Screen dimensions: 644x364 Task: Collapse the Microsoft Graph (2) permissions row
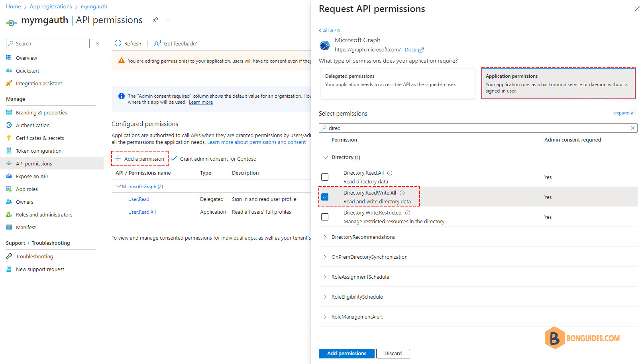pos(118,186)
